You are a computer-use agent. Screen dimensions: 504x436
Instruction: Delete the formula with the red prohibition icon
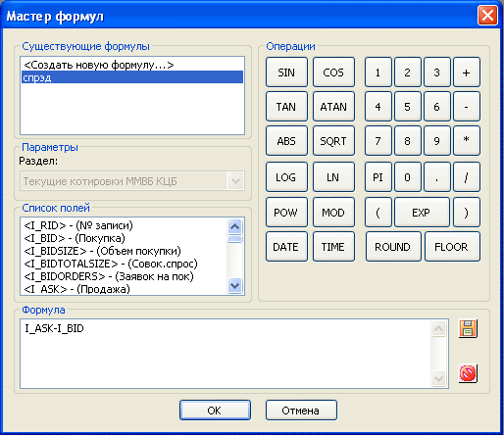pyautogui.click(x=468, y=373)
